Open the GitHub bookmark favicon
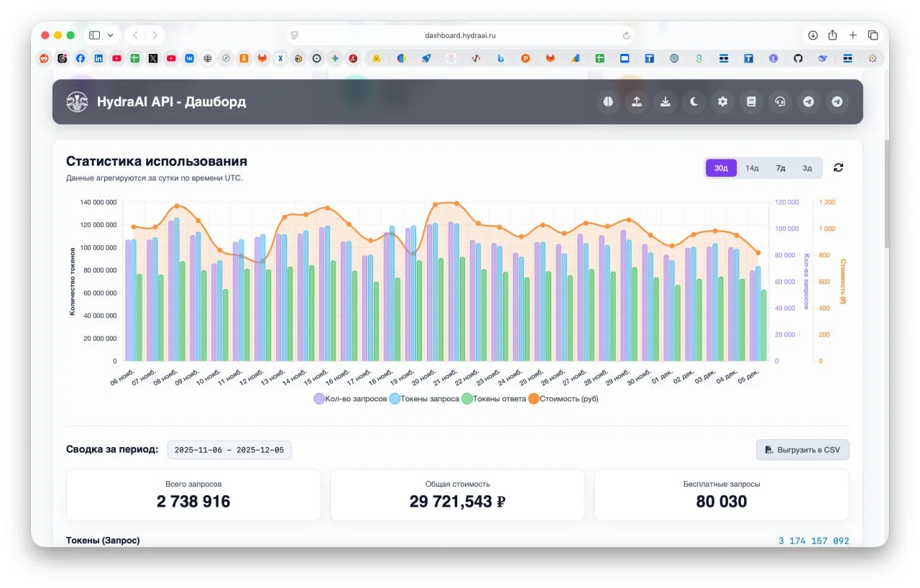 point(798,58)
